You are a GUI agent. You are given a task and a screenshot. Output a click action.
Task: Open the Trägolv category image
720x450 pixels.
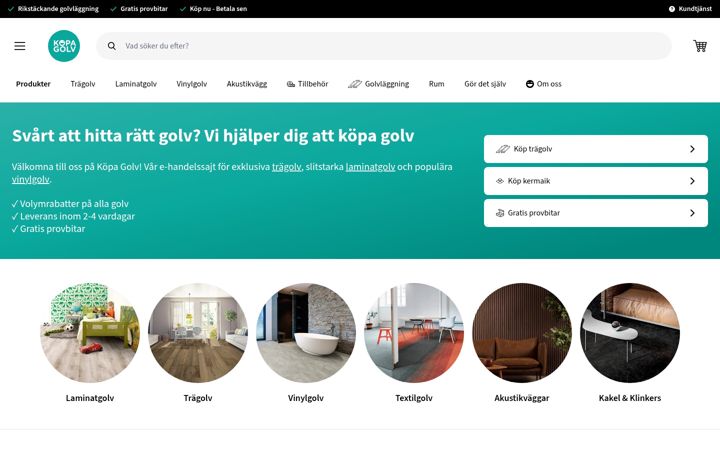[198, 332]
